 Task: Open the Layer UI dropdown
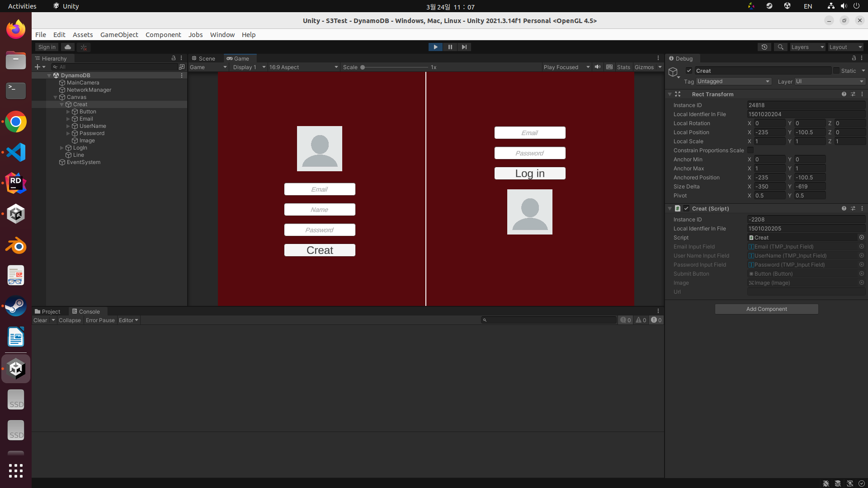[x=830, y=81]
